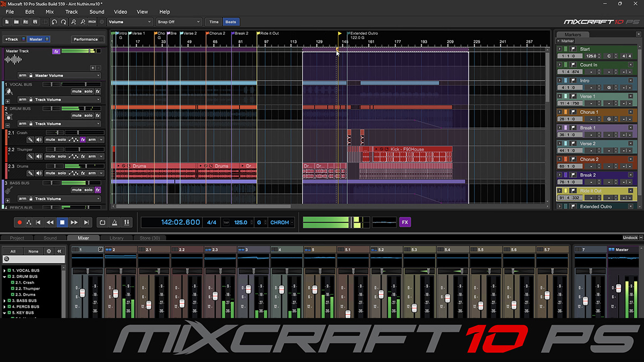Open the Track menu
This screenshot has width=644, height=362.
(x=71, y=12)
